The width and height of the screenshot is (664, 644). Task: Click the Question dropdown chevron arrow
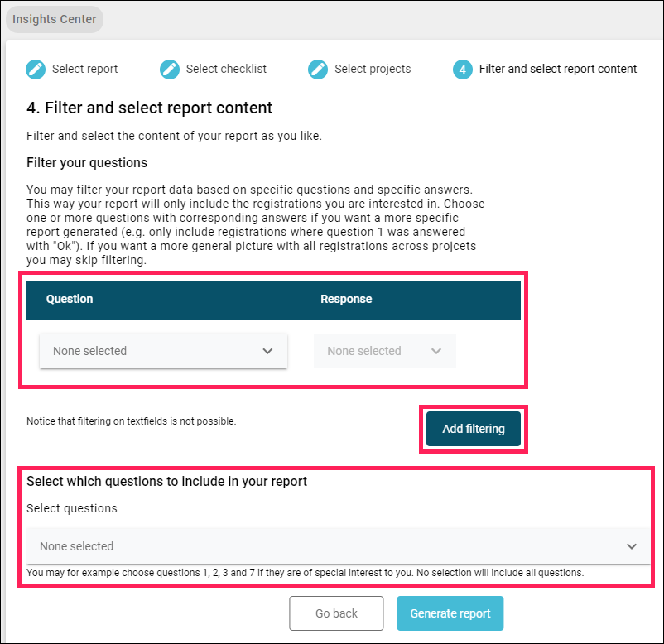tap(267, 351)
